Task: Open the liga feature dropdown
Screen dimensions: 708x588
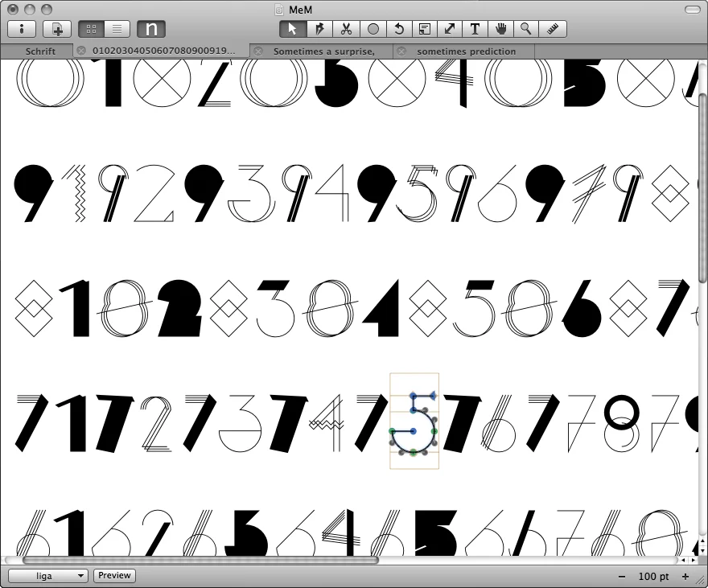Action: (x=49, y=576)
